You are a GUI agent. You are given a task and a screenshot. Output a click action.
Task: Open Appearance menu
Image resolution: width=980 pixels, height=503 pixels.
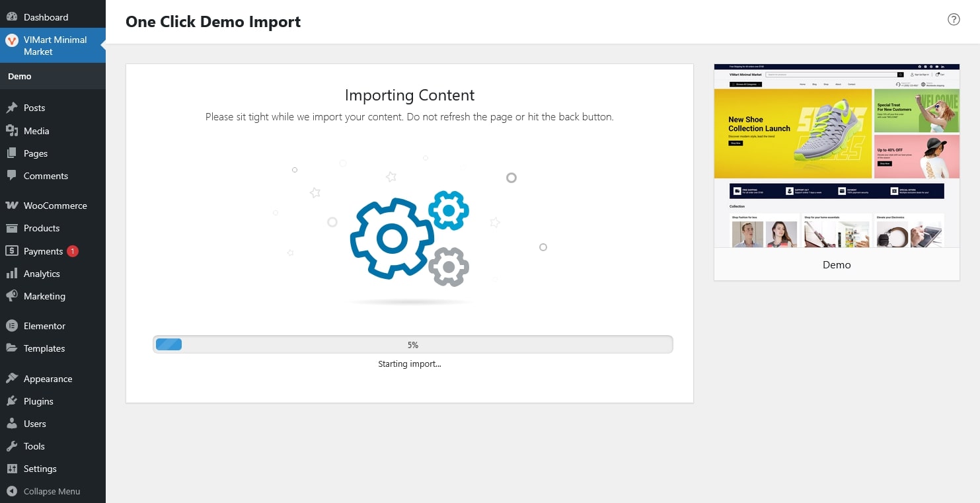48,379
